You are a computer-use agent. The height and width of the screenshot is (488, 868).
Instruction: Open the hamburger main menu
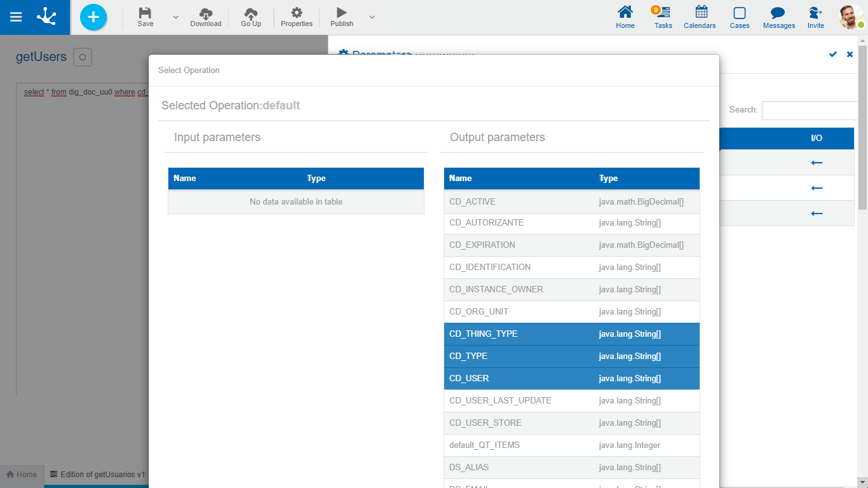(16, 17)
